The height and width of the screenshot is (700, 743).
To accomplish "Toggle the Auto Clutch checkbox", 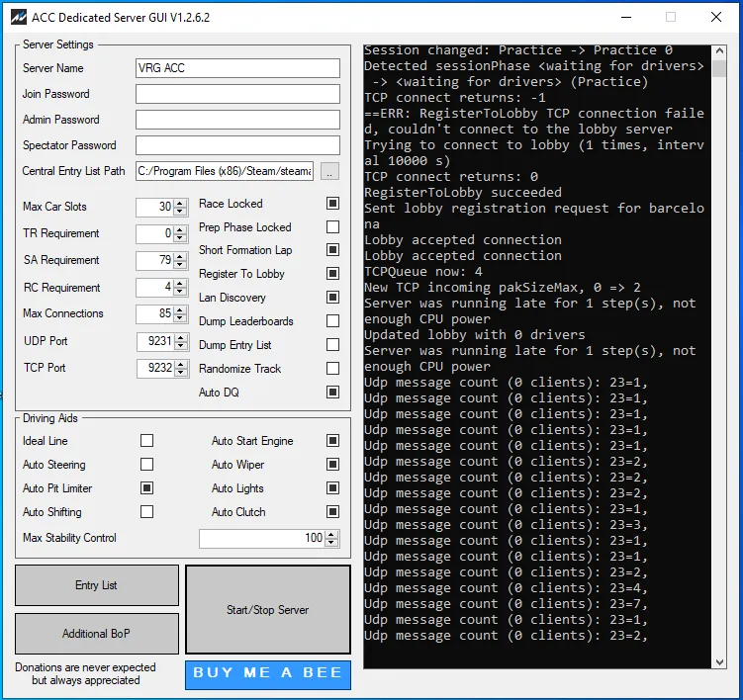I will (x=333, y=512).
